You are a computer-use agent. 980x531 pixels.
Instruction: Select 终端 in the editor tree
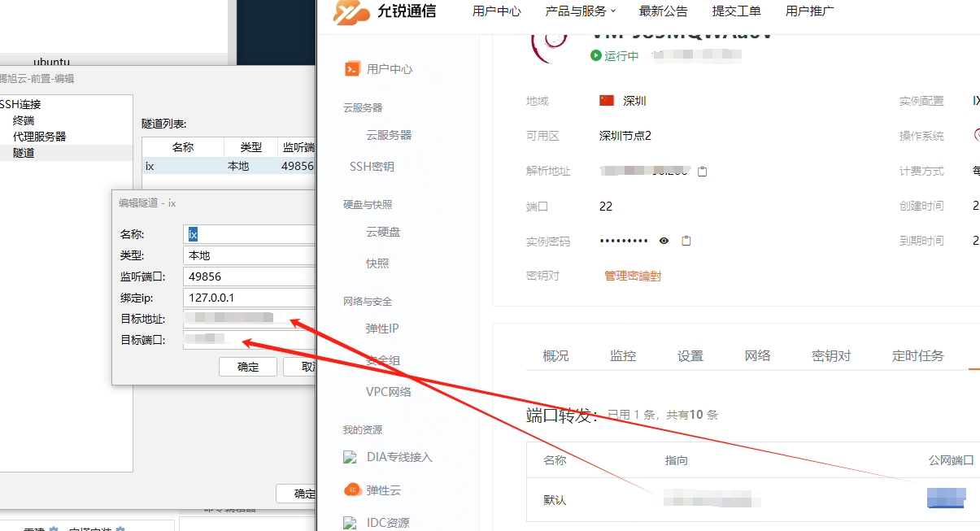pyautogui.click(x=24, y=120)
